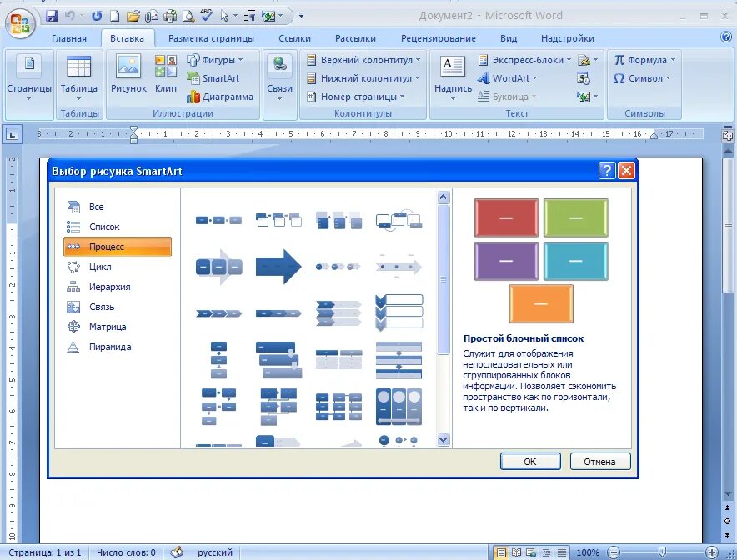Screen dimensions: 737x560
Task: Click the Office button logo
Action: tap(20, 23)
